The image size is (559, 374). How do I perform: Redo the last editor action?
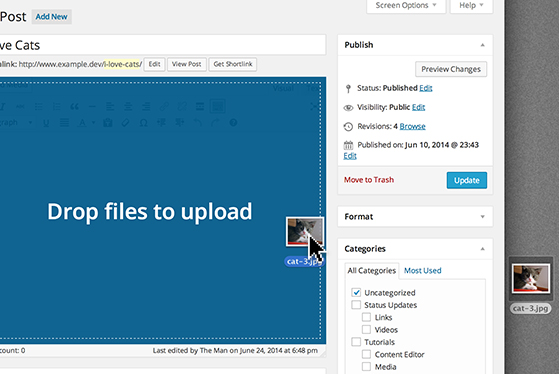215,123
